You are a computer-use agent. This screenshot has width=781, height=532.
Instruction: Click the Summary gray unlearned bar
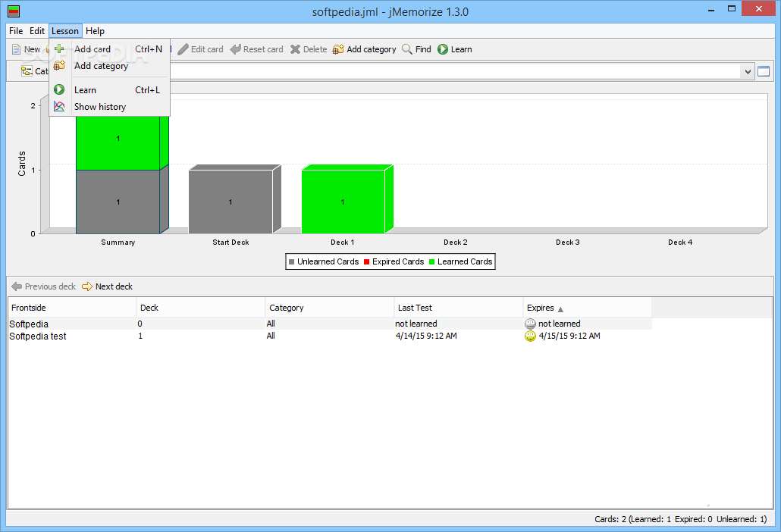click(x=118, y=202)
